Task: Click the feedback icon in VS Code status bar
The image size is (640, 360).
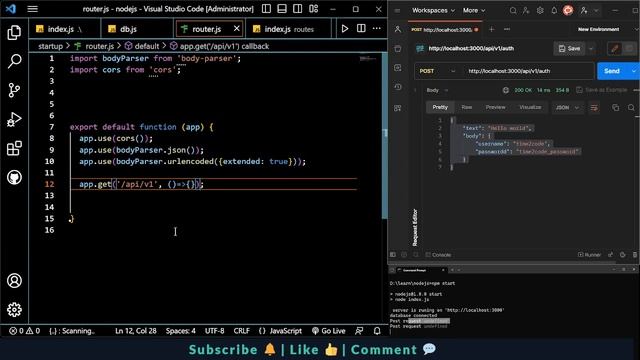Action: pos(359,331)
